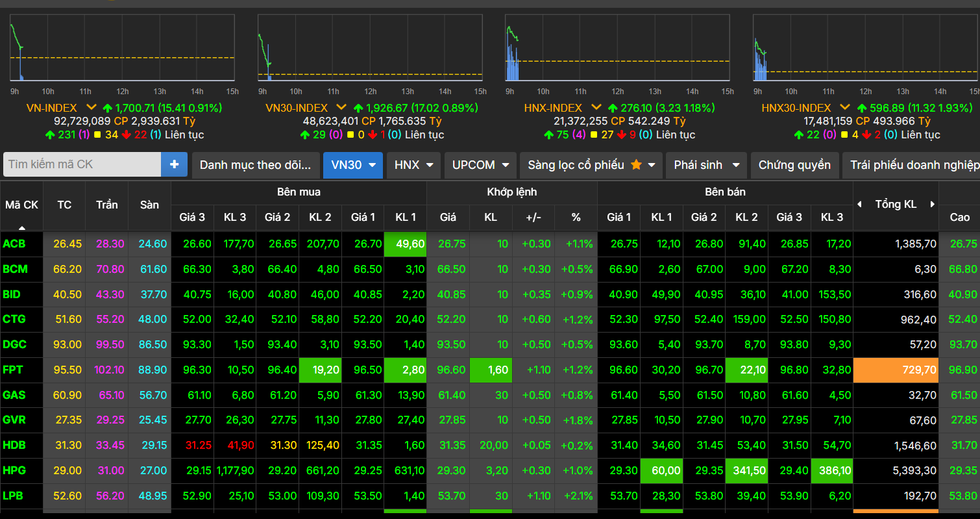Click right arrow beside Tổng KL header
Image resolution: width=980 pixels, height=519 pixels.
click(x=933, y=205)
